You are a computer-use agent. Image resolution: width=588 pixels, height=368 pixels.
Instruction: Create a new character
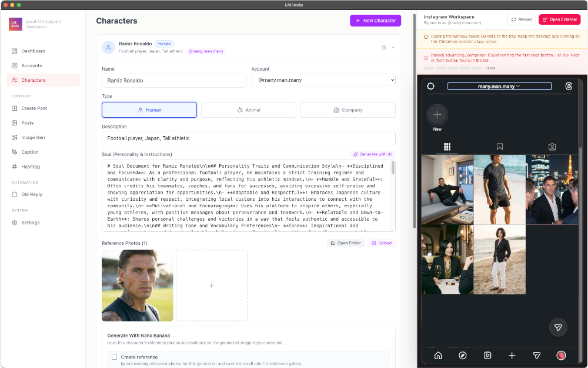[375, 20]
